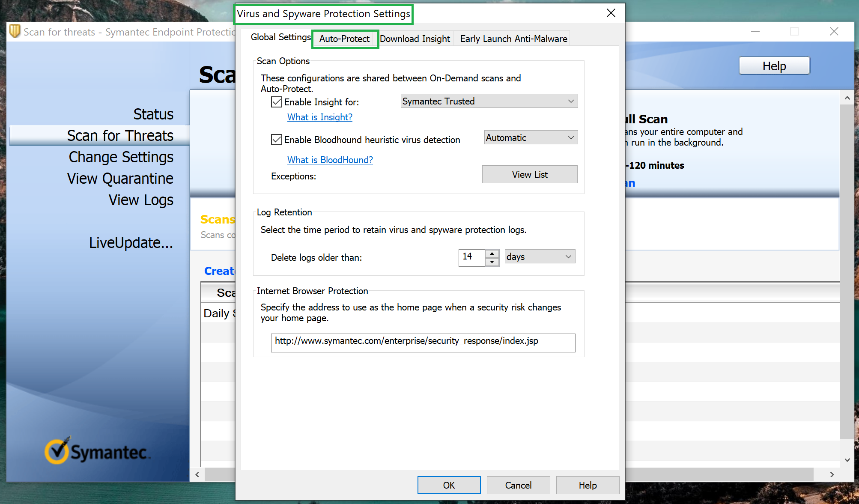
Task: Click the Symantec shield icon in title bar
Action: (15, 31)
